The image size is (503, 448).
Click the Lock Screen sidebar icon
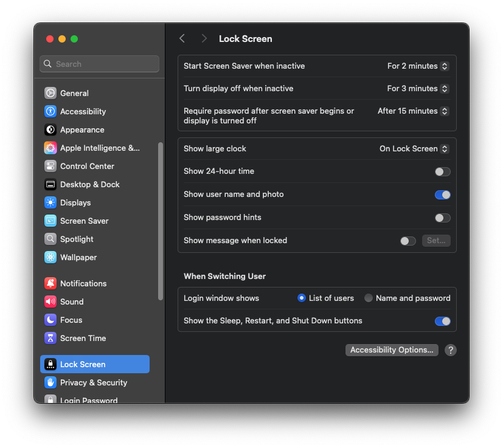click(x=50, y=364)
